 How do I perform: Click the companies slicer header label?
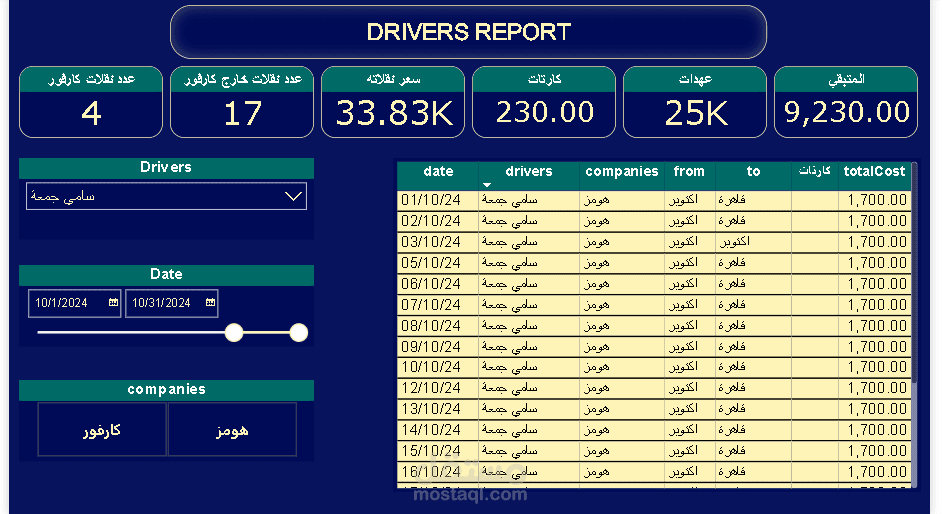coord(166,390)
